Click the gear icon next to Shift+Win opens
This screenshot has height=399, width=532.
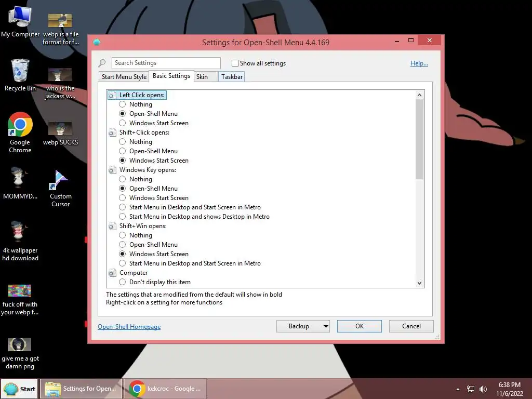point(112,226)
